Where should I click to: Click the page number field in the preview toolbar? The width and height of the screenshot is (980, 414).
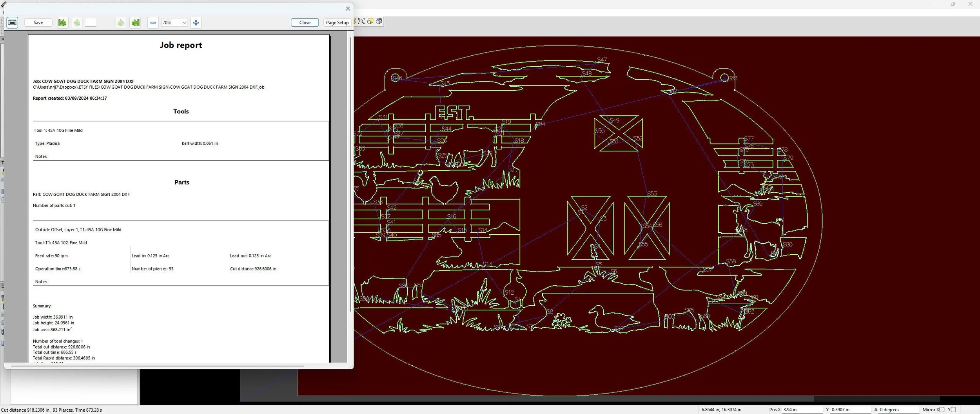91,23
